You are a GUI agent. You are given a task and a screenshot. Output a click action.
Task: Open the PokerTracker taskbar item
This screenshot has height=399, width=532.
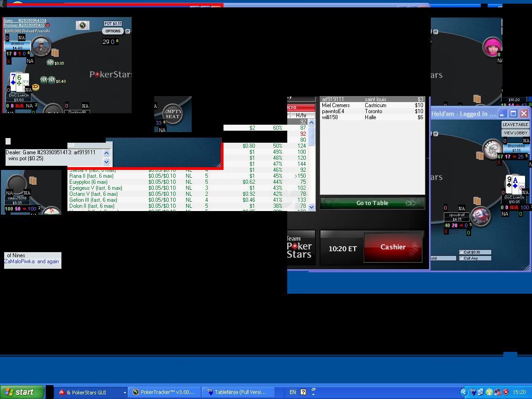[164, 392]
